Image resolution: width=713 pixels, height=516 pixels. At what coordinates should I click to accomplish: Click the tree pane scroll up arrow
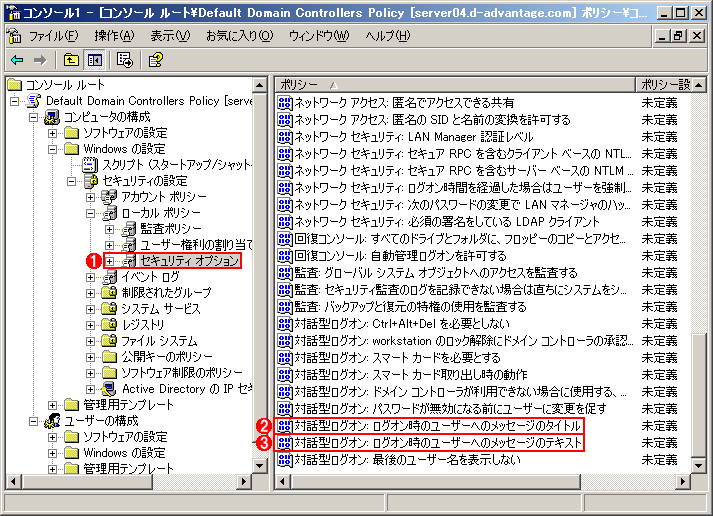pyautogui.click(x=260, y=85)
